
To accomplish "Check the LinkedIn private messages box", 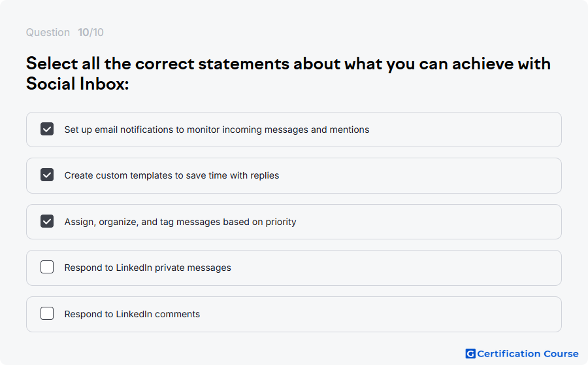I will [x=47, y=267].
